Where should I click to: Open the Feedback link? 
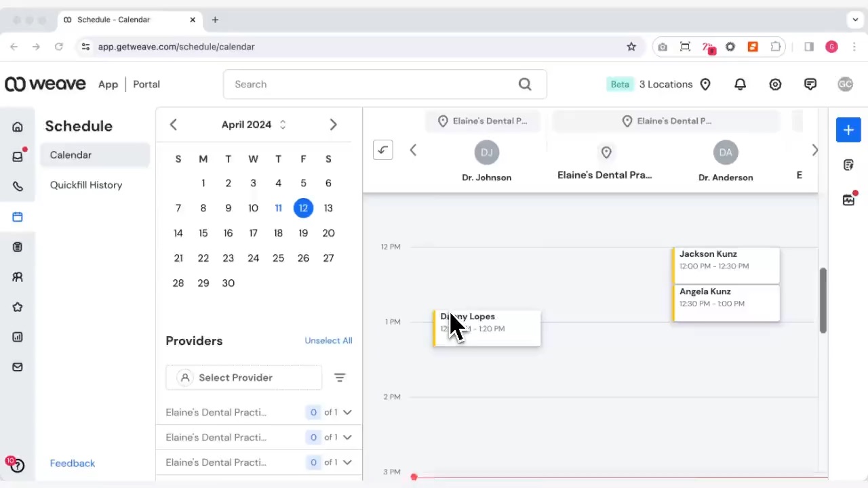coord(73,464)
